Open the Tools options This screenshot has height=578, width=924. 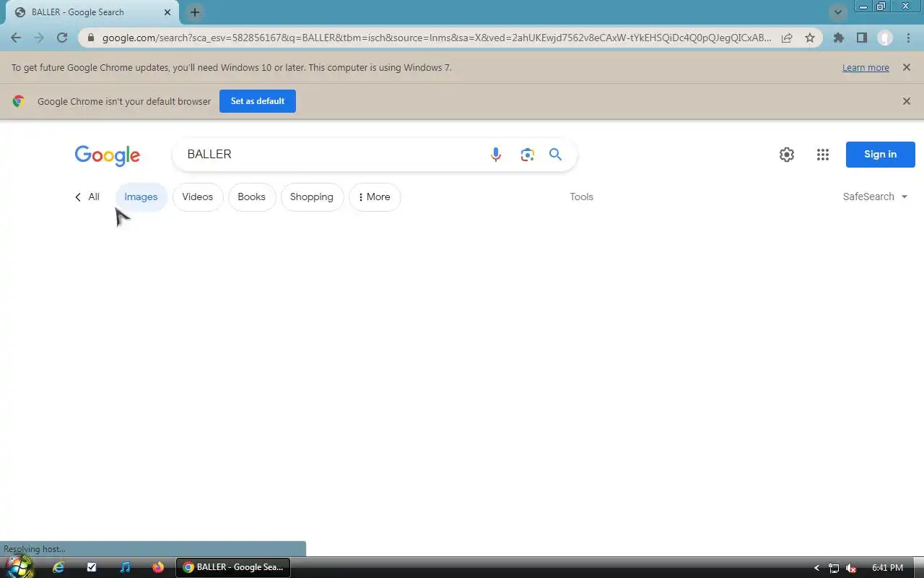(581, 197)
